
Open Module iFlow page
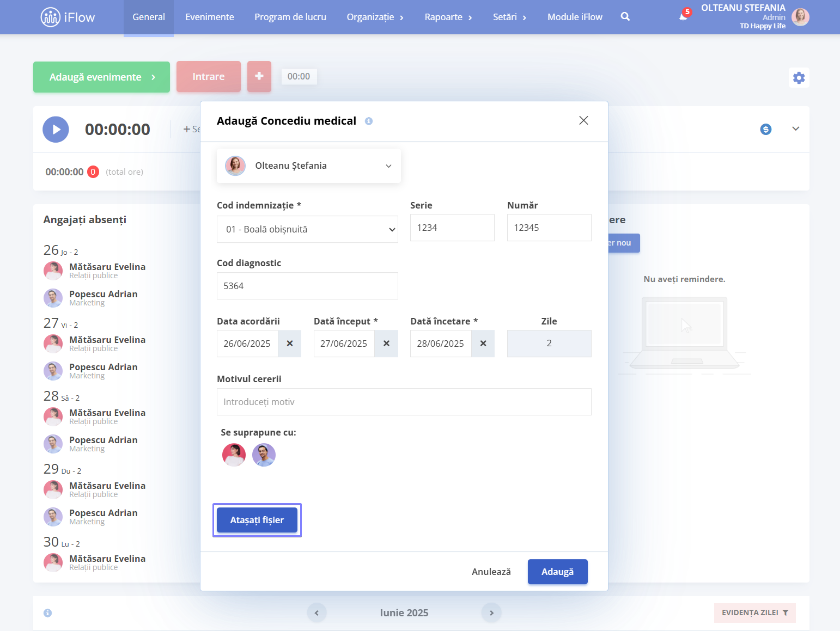[575, 17]
